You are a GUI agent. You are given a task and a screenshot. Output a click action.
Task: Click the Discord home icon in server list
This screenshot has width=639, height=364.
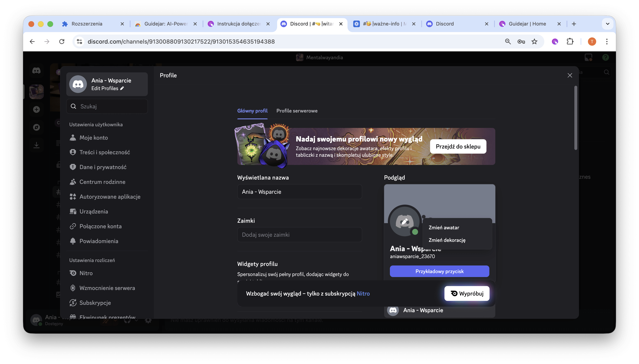click(x=36, y=71)
